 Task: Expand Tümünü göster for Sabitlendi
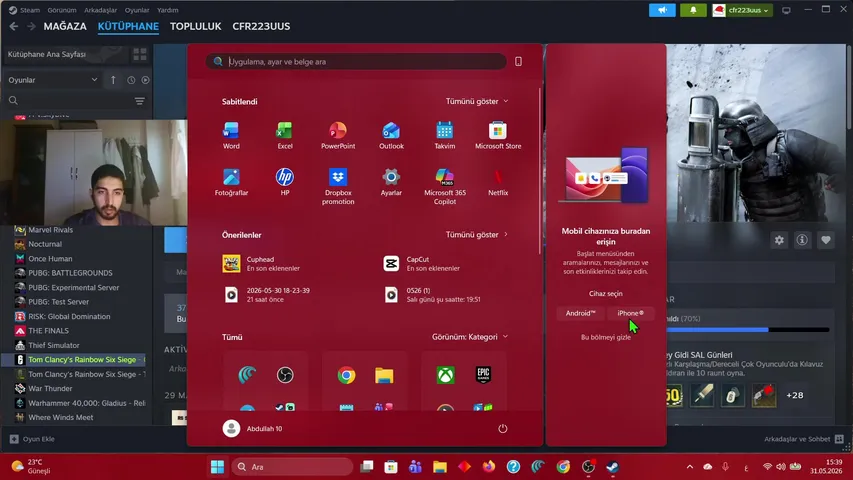click(477, 101)
